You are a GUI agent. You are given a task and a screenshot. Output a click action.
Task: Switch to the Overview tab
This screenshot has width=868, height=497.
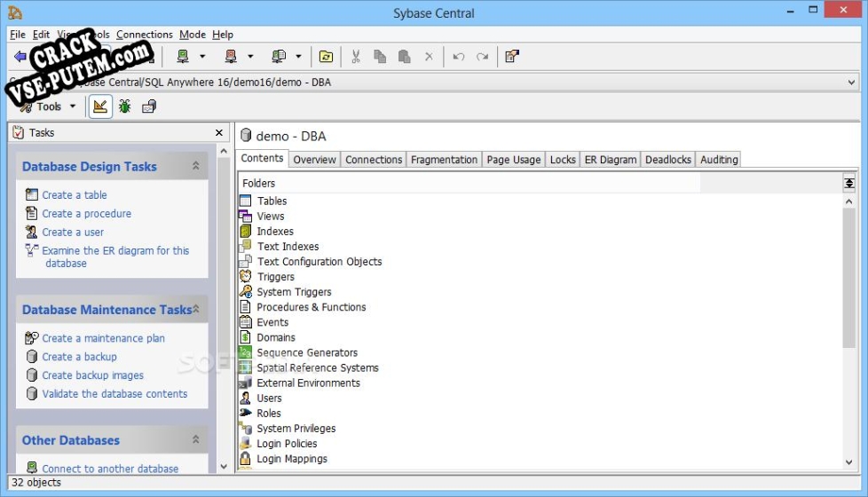click(314, 160)
